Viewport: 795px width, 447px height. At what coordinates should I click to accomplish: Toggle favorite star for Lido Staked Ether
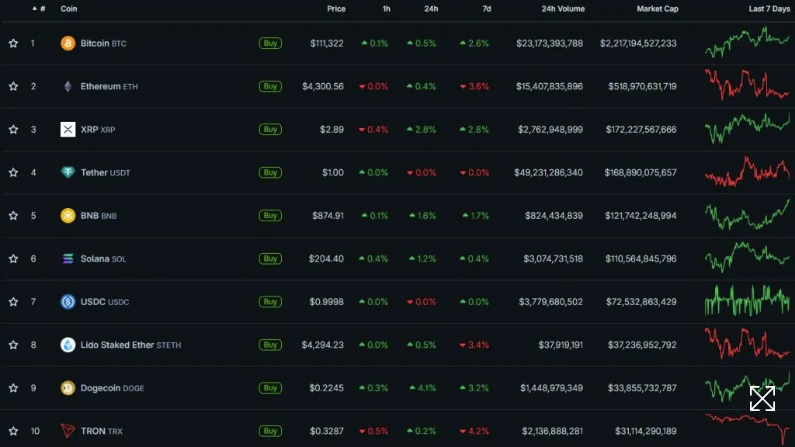click(14, 345)
